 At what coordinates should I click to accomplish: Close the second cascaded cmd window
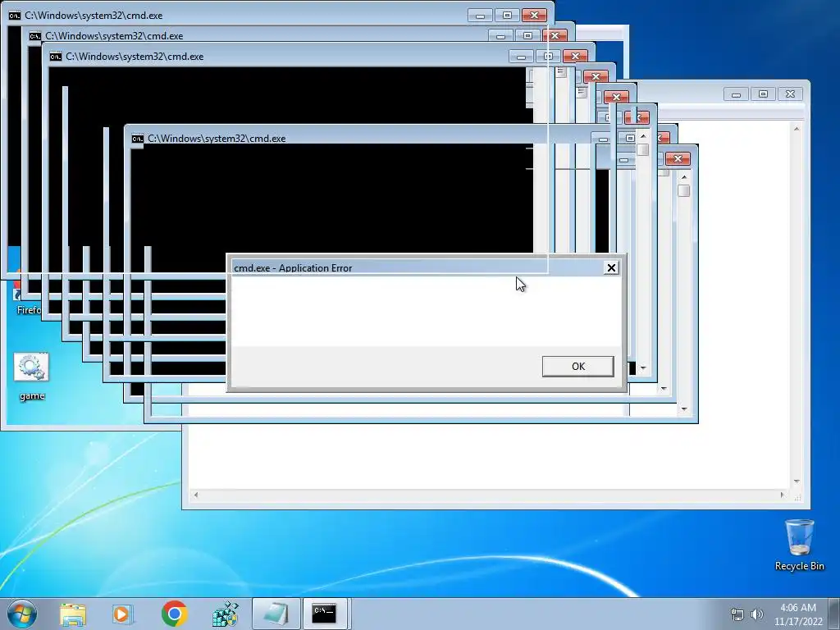[x=555, y=36]
